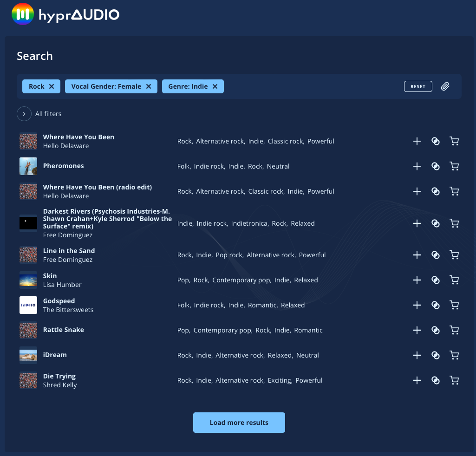Find tracks similar to Godspeed
This screenshot has height=456, width=476.
436,305
